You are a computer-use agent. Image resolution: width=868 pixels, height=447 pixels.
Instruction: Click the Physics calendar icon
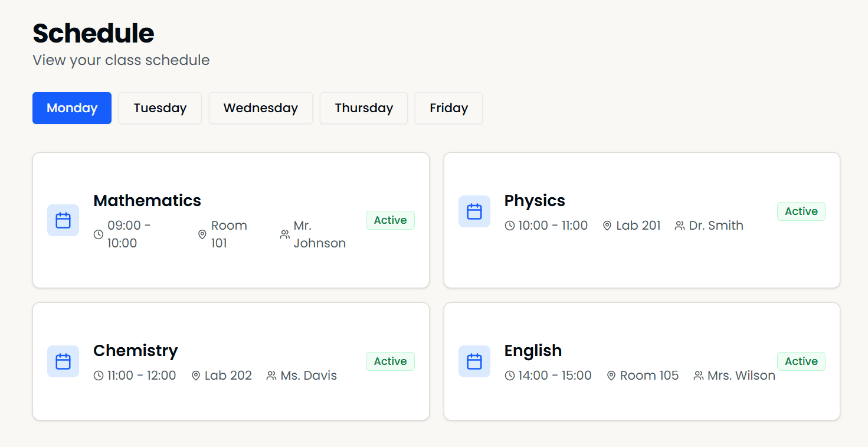pos(474,211)
